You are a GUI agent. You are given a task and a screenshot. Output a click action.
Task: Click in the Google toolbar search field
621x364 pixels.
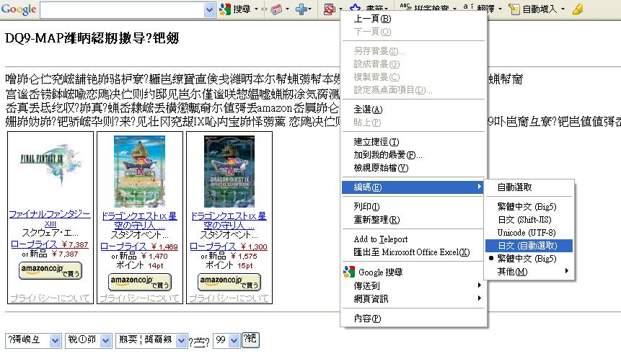(121, 9)
